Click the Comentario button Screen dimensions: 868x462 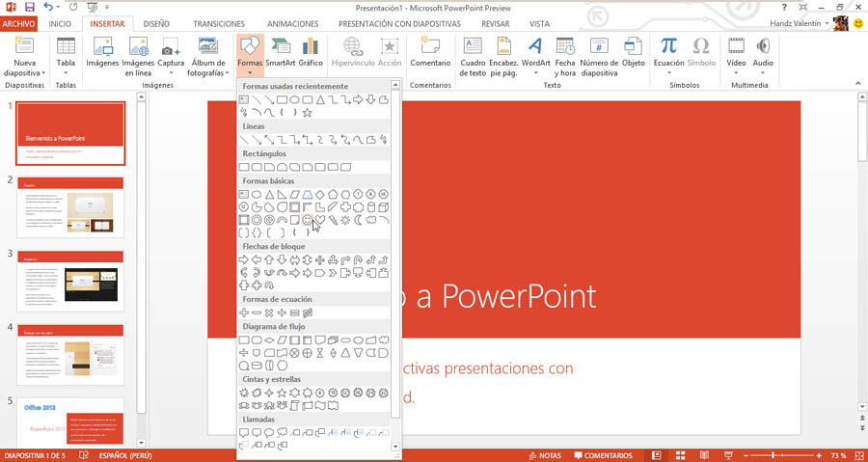(430, 54)
